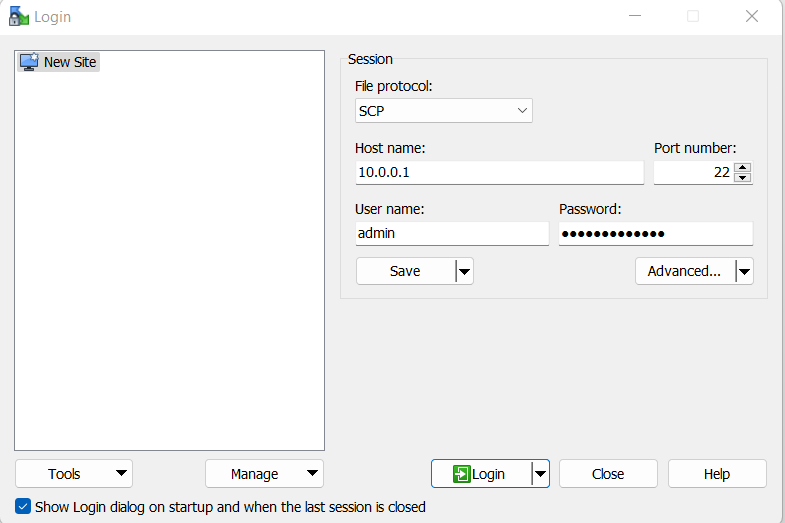Open the Manage menu button

click(264, 474)
